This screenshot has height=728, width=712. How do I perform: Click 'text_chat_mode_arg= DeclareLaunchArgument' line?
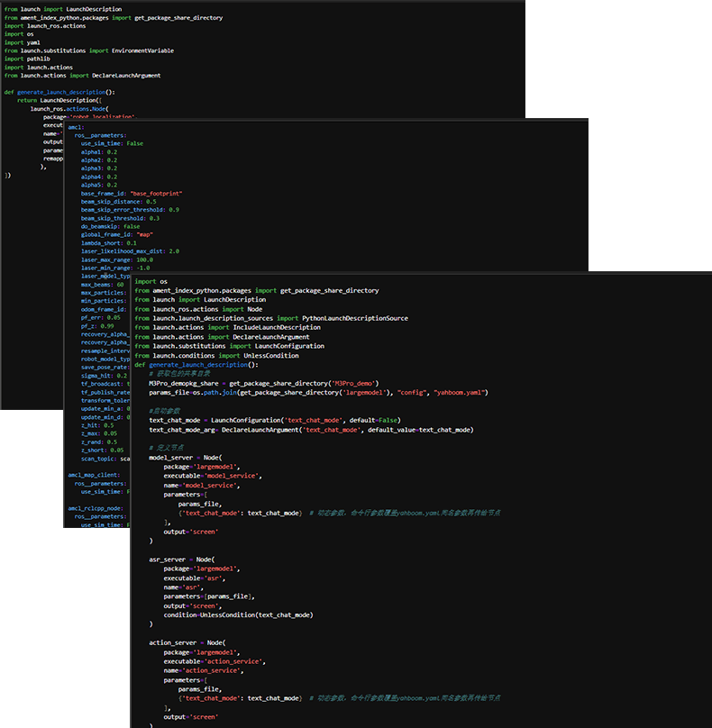pyautogui.click(x=311, y=430)
